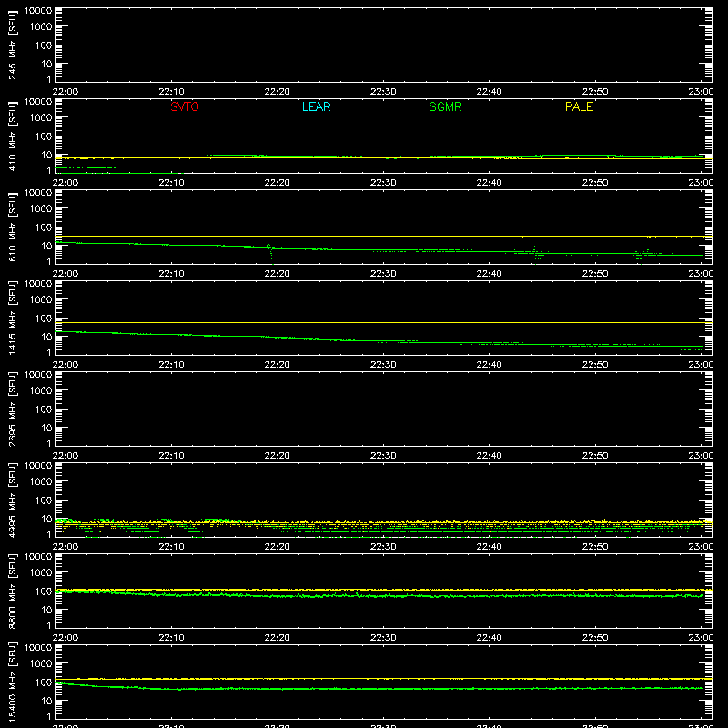
Task: Select the 1415 MHz [SFU] axis label
Action: 12,318
